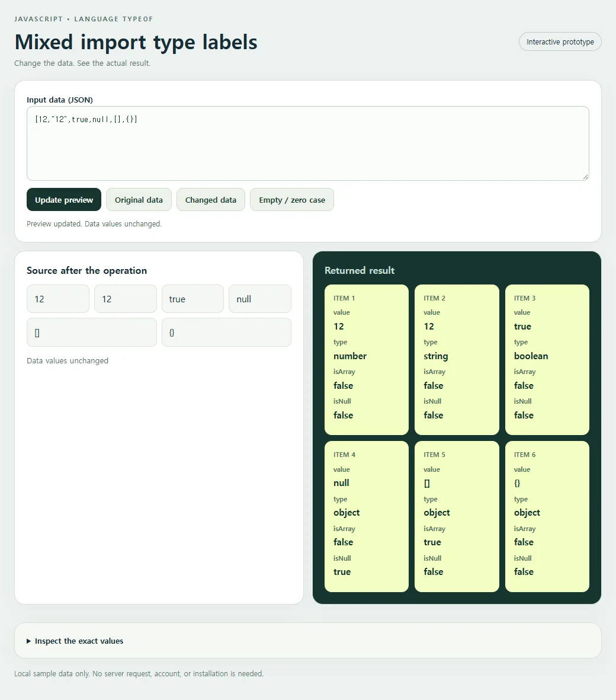Image resolution: width=616 pixels, height=700 pixels.
Task: Click the JAVASCRIPT • LANGUAGE TYPEOF eyebrow text
Action: 84,19
